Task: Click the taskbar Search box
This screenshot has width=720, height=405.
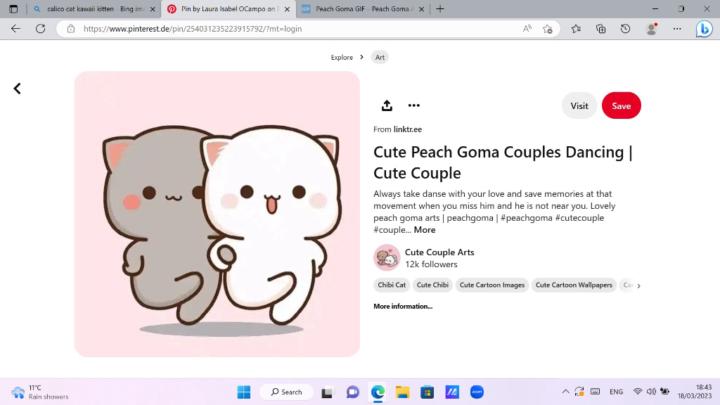Action: (287, 392)
